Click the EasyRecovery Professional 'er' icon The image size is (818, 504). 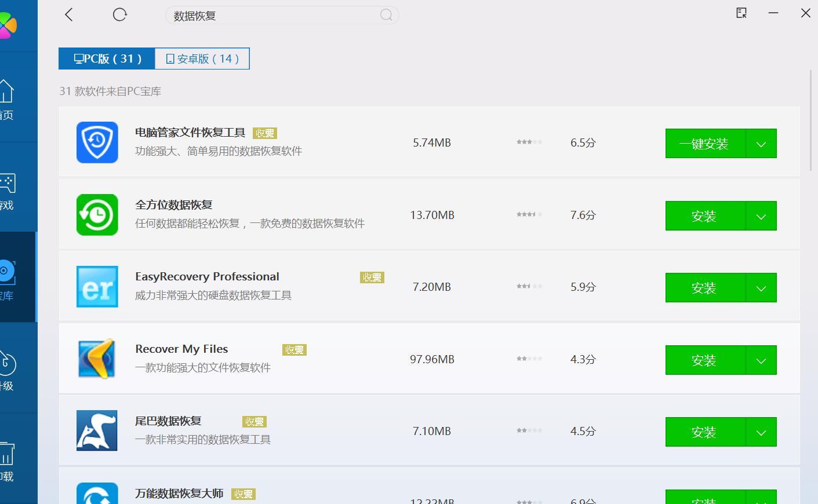(97, 287)
